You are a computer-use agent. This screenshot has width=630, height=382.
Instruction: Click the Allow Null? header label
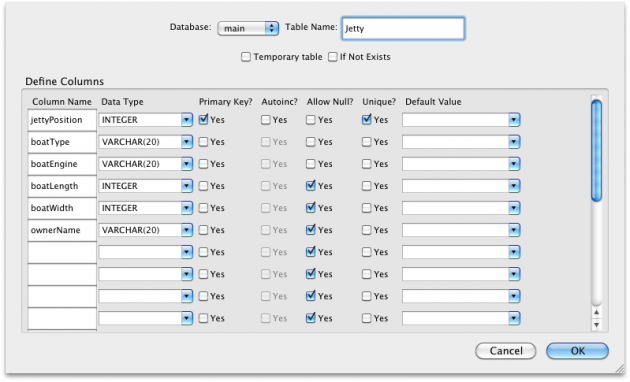pos(330,102)
